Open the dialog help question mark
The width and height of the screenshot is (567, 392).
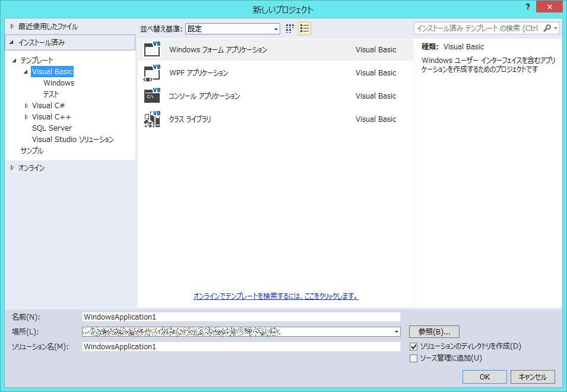click(x=528, y=7)
